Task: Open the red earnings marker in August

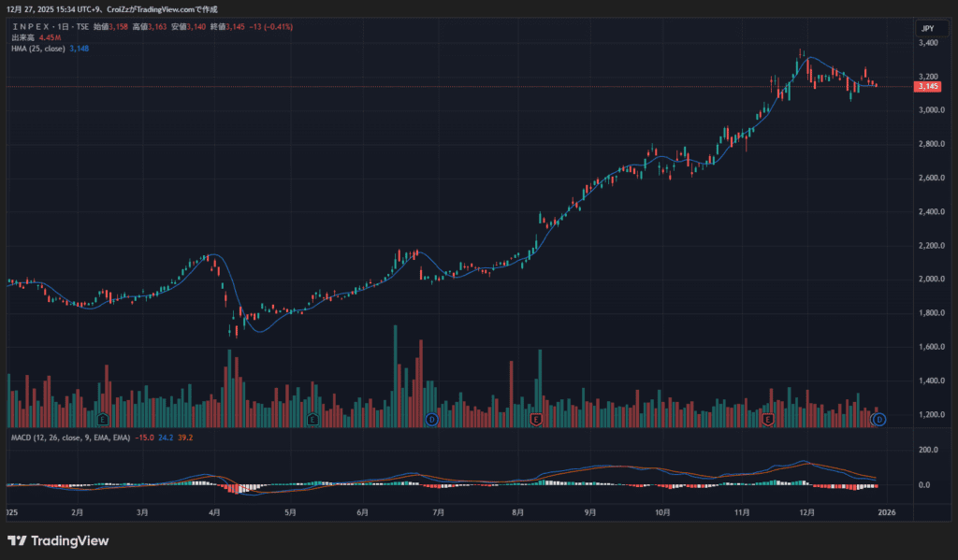Action: tap(536, 420)
